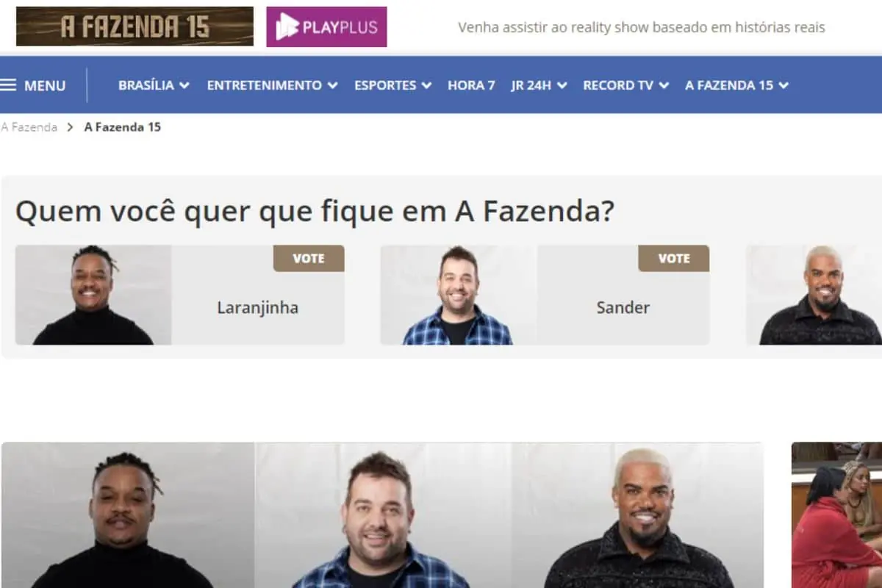Open the large three-contestants article image
Viewport: 882px width, 588px height.
point(382,515)
